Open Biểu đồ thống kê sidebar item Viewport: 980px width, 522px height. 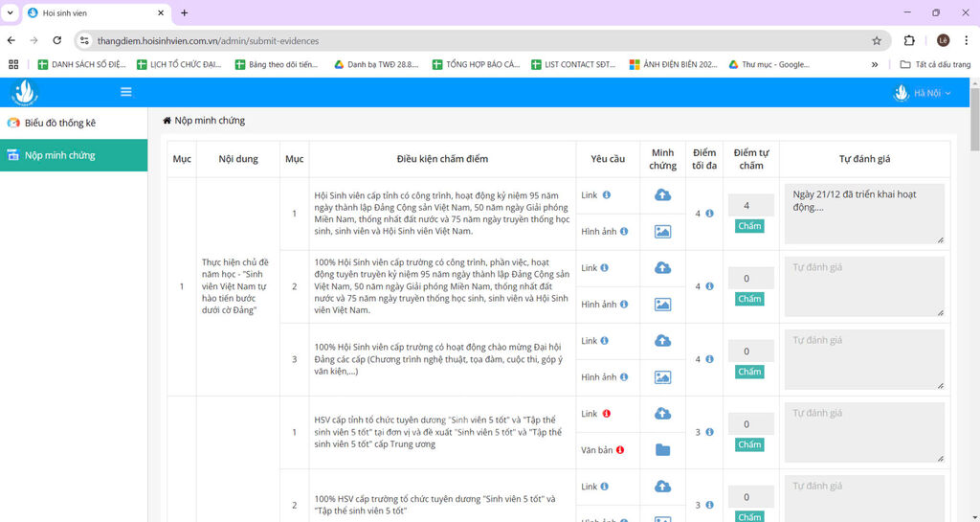(x=59, y=123)
